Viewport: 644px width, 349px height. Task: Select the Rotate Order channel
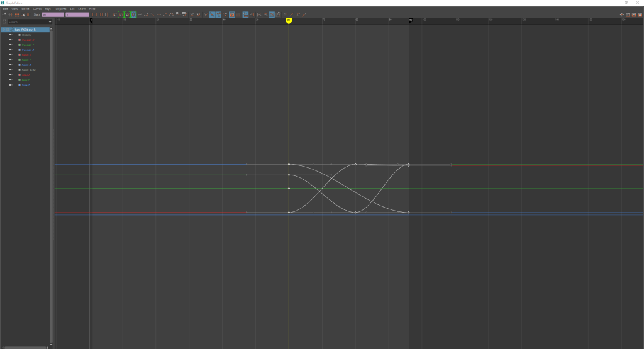29,70
